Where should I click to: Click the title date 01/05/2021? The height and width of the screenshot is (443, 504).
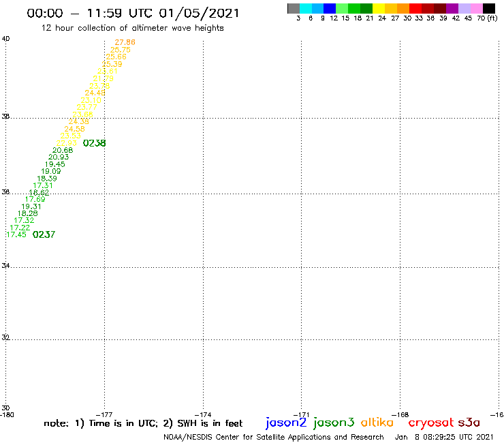click(200, 13)
